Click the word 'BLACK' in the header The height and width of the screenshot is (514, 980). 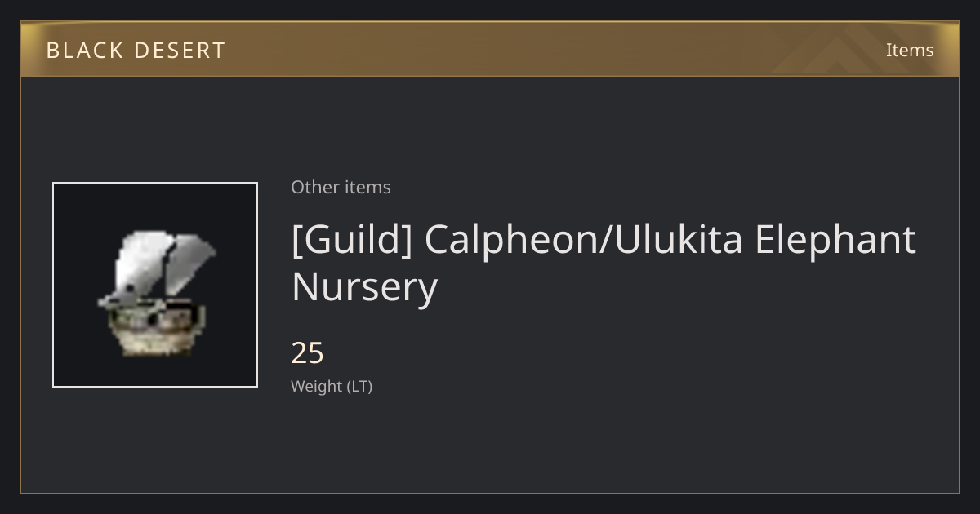[x=84, y=51]
